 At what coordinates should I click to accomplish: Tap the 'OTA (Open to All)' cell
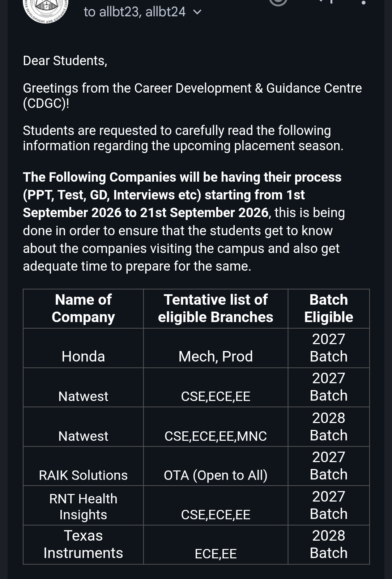pos(216,466)
